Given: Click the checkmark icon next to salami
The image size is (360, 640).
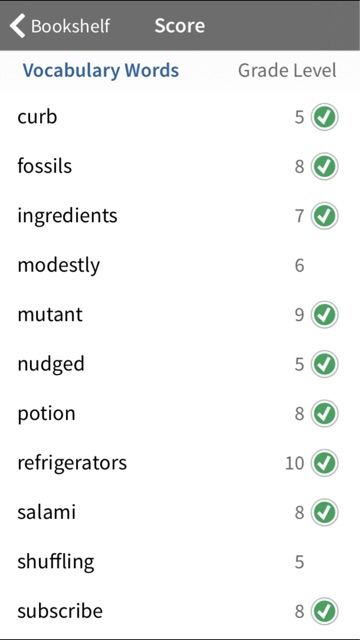Looking at the screenshot, I should [324, 512].
